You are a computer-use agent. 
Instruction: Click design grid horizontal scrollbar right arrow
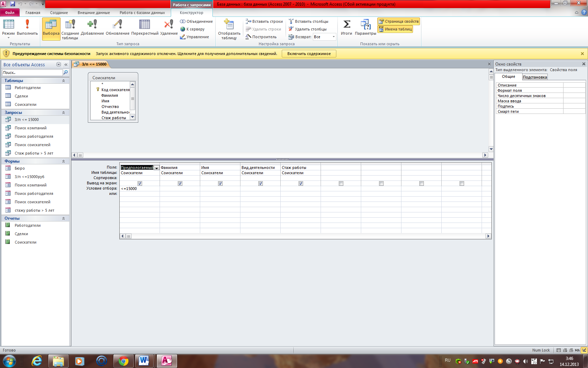[488, 236]
